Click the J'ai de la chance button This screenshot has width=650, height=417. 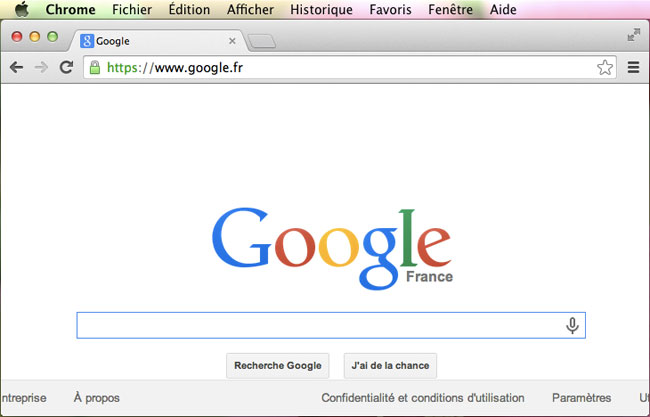coord(390,366)
